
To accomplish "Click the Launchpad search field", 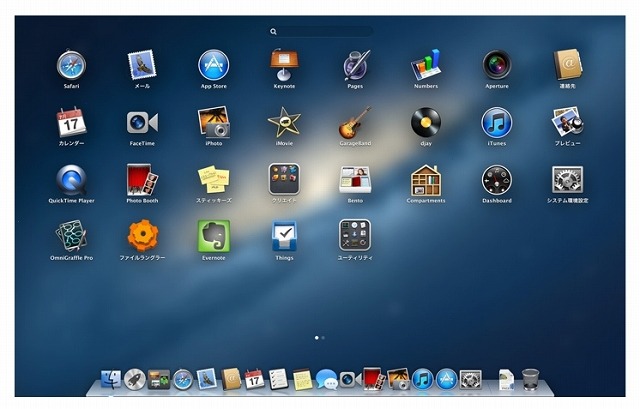I will pyautogui.click(x=321, y=31).
